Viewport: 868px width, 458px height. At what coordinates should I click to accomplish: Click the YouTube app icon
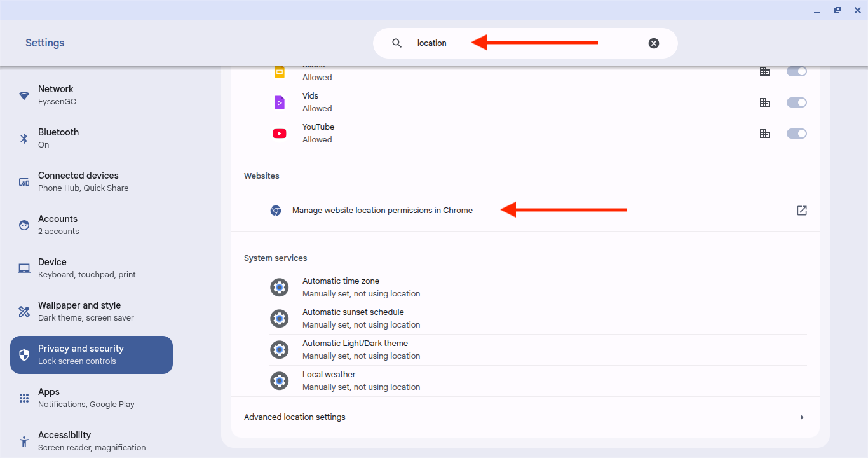coord(280,134)
